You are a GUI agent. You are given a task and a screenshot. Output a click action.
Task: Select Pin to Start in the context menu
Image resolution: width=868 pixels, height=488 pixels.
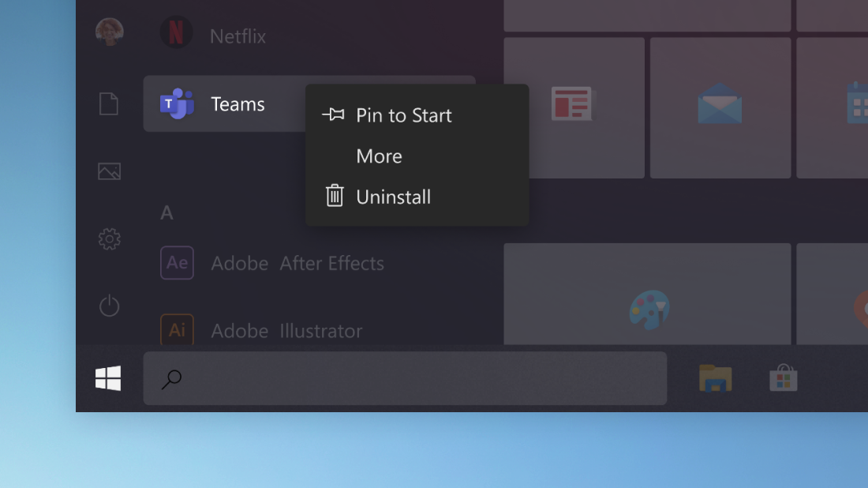pos(403,115)
